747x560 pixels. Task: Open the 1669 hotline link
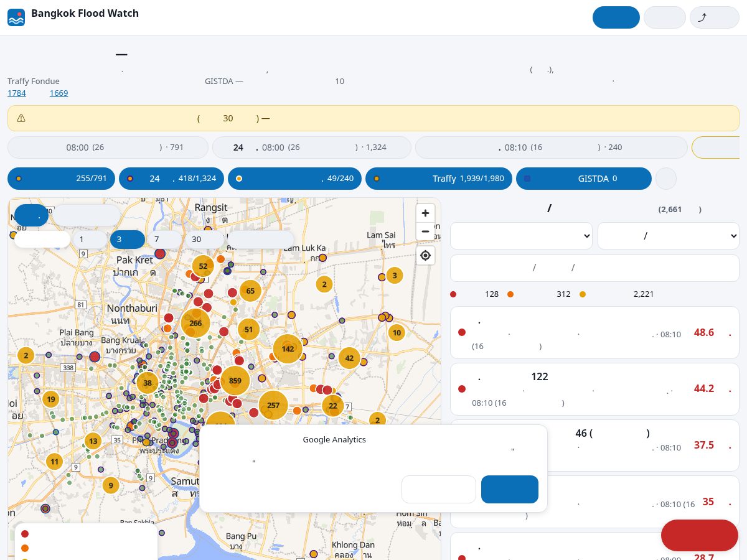[59, 93]
